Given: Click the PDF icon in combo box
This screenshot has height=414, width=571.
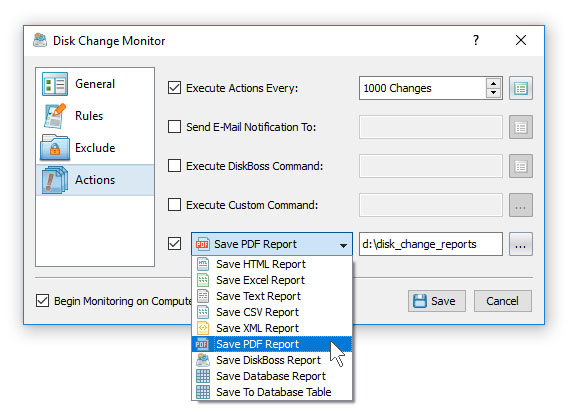Looking at the screenshot, I should (x=202, y=244).
